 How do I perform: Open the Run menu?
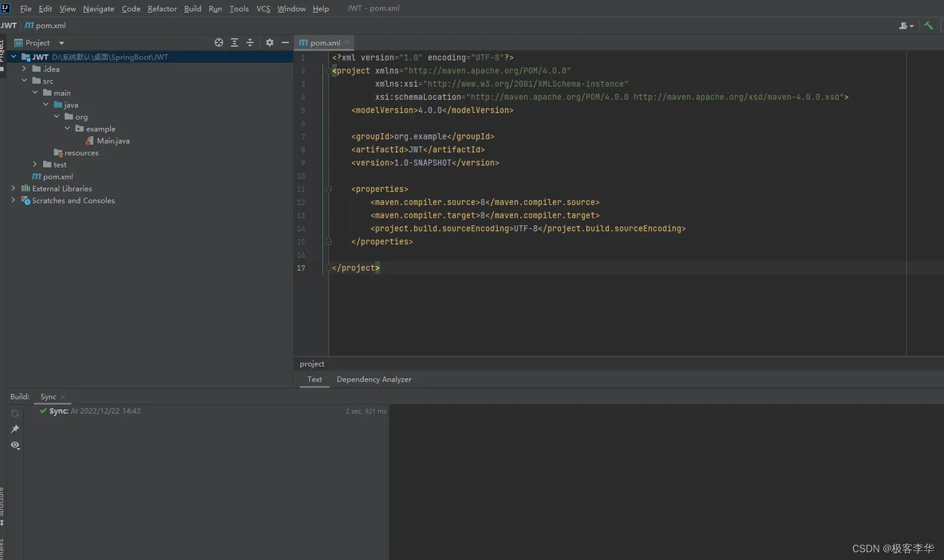pyautogui.click(x=215, y=9)
